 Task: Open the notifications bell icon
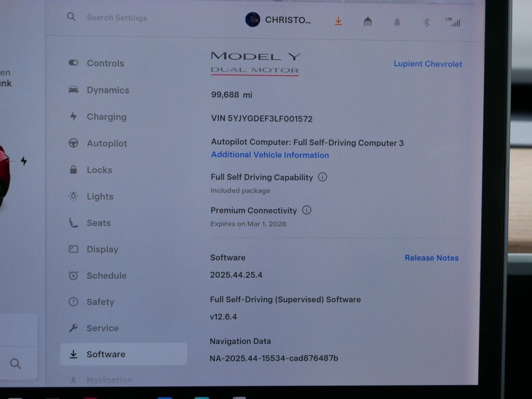396,21
